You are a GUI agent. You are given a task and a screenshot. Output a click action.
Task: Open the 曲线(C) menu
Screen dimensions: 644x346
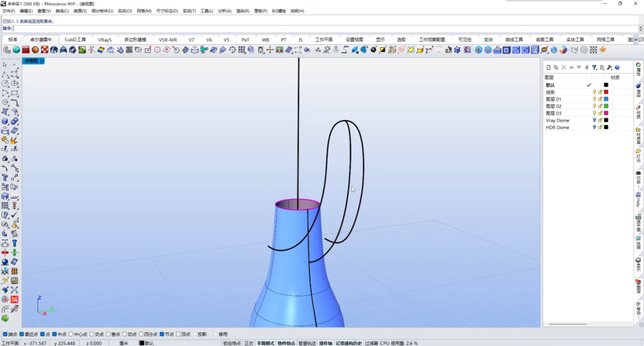62,11
